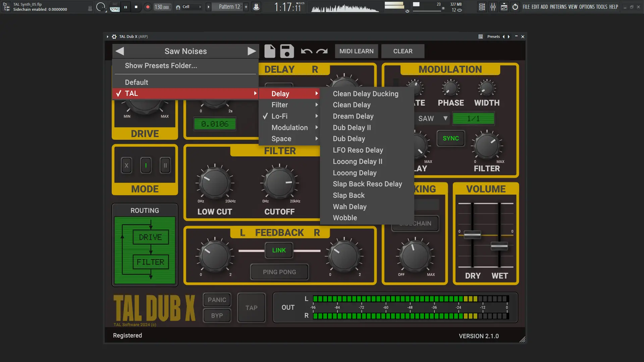This screenshot has width=644, height=362.
Task: Expand the Filter category submenu
Action: 289,105
